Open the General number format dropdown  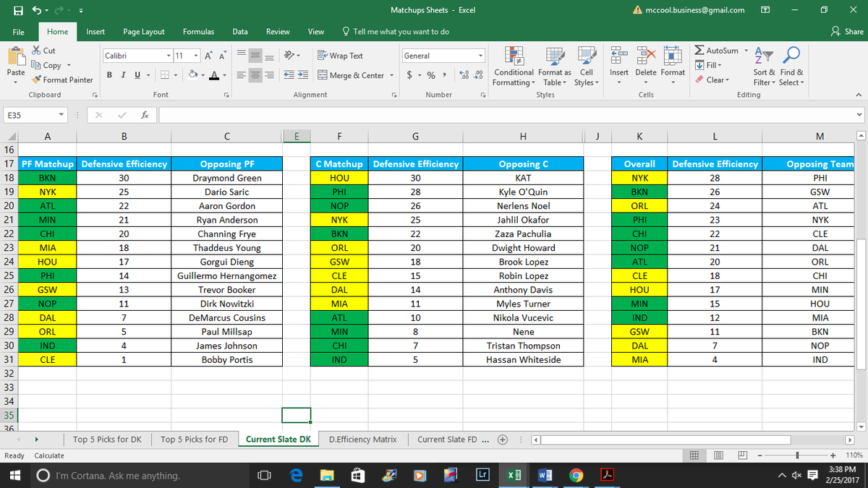[480, 56]
